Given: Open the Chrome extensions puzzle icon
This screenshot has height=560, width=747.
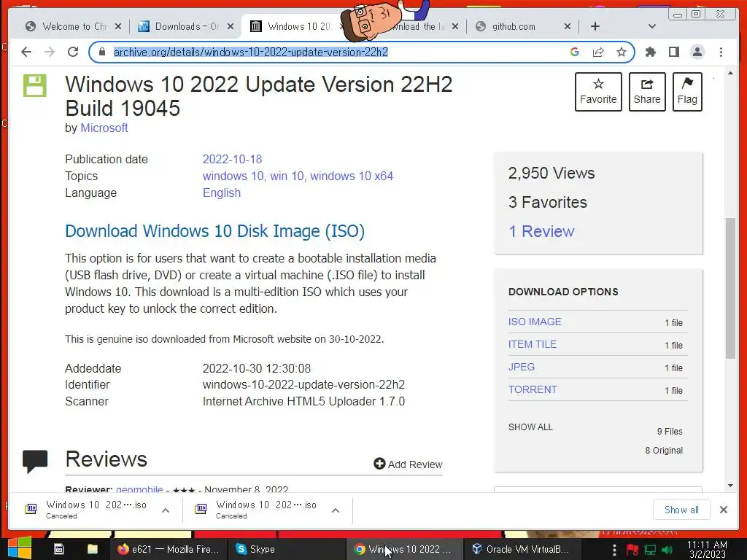Looking at the screenshot, I should [x=650, y=52].
